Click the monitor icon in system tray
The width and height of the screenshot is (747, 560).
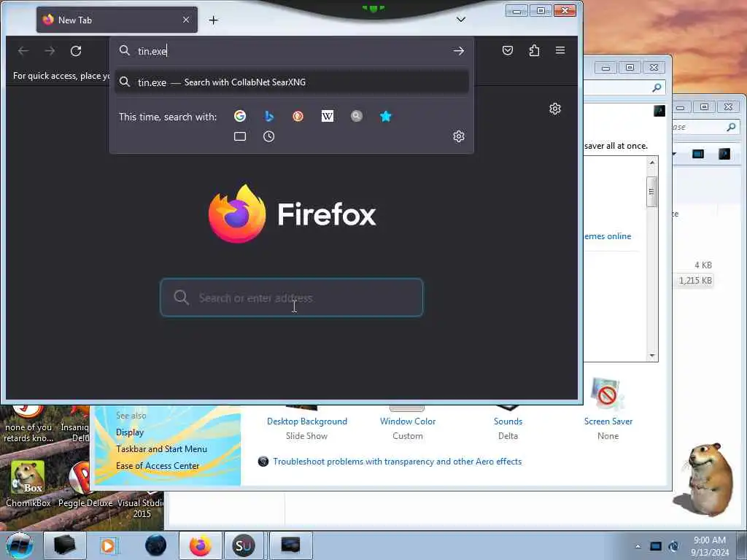(x=656, y=546)
